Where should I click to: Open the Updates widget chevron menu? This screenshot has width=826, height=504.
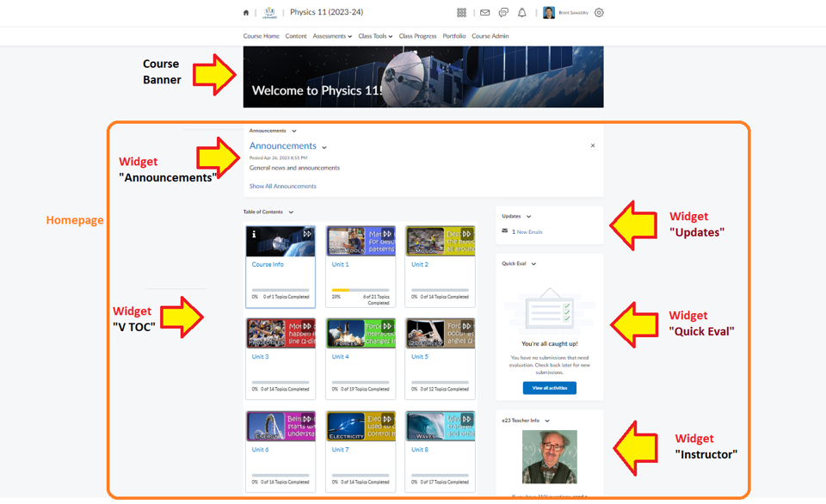pyautogui.click(x=528, y=217)
